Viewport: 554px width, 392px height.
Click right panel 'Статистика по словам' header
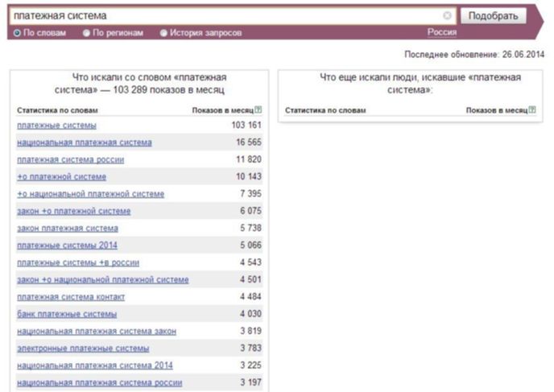325,110
